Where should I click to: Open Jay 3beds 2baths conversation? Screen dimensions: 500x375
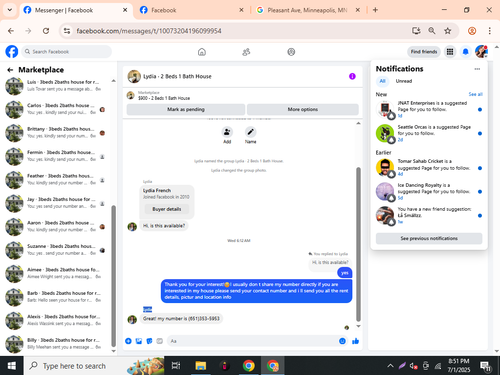pos(55,203)
